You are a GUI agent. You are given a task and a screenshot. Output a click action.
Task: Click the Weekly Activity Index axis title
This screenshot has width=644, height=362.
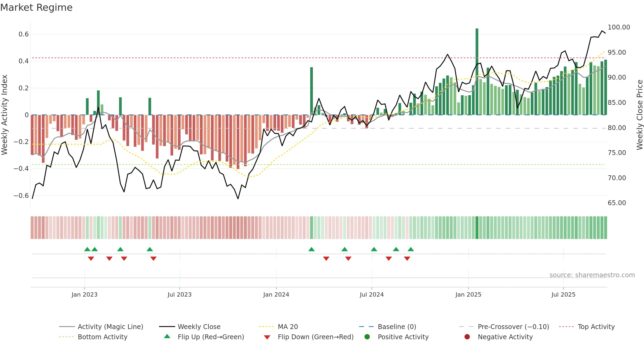pos(5,115)
